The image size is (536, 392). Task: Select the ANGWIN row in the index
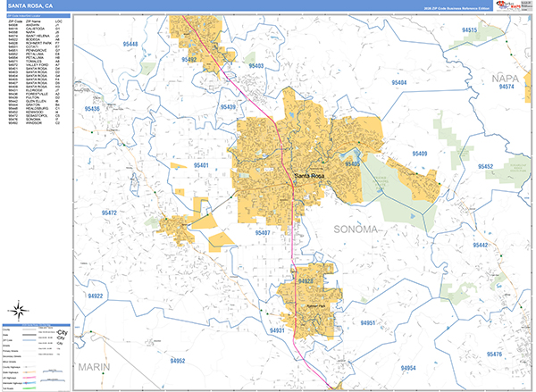tap(34, 25)
